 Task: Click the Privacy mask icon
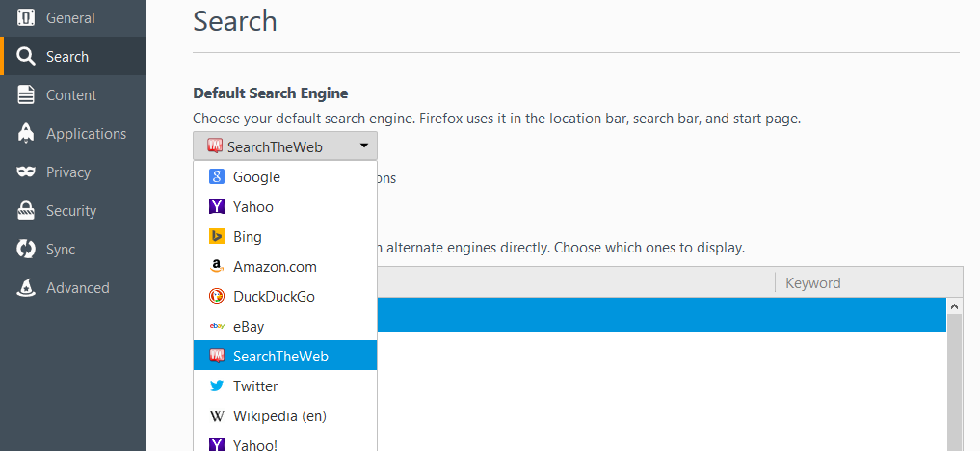pos(27,172)
